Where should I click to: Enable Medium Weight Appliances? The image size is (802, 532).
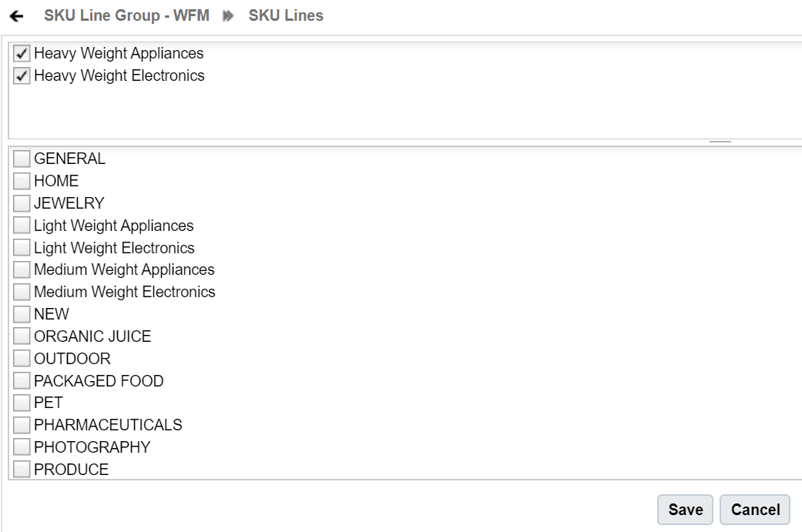22,269
